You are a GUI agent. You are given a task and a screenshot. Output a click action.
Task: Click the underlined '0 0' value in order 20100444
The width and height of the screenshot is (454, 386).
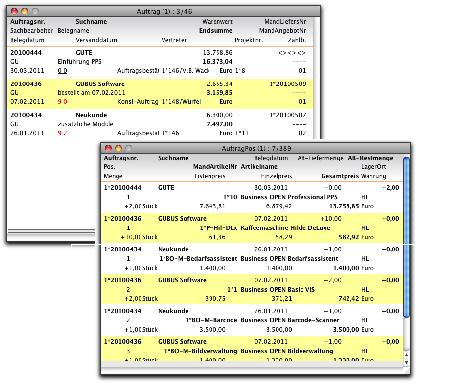pos(62,71)
